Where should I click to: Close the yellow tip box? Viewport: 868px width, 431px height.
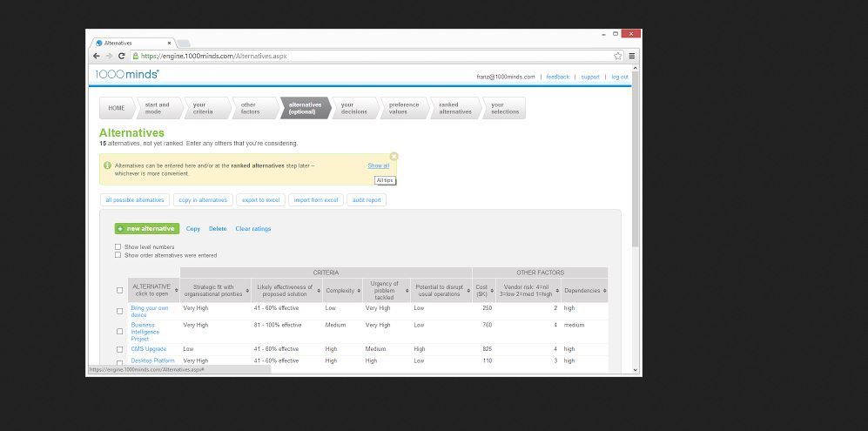coord(394,157)
